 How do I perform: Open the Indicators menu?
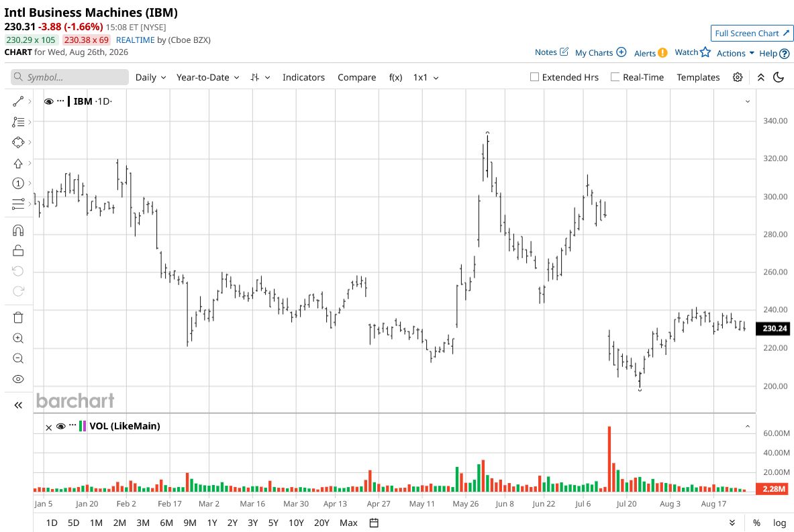pos(303,77)
